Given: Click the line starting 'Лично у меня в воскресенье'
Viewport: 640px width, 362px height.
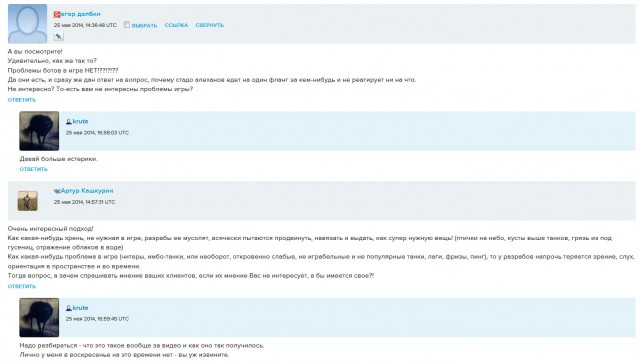Looking at the screenshot, I should click(x=124, y=355).
